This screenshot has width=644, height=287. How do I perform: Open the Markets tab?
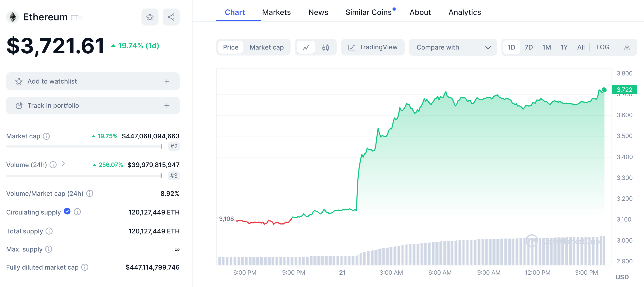276,12
